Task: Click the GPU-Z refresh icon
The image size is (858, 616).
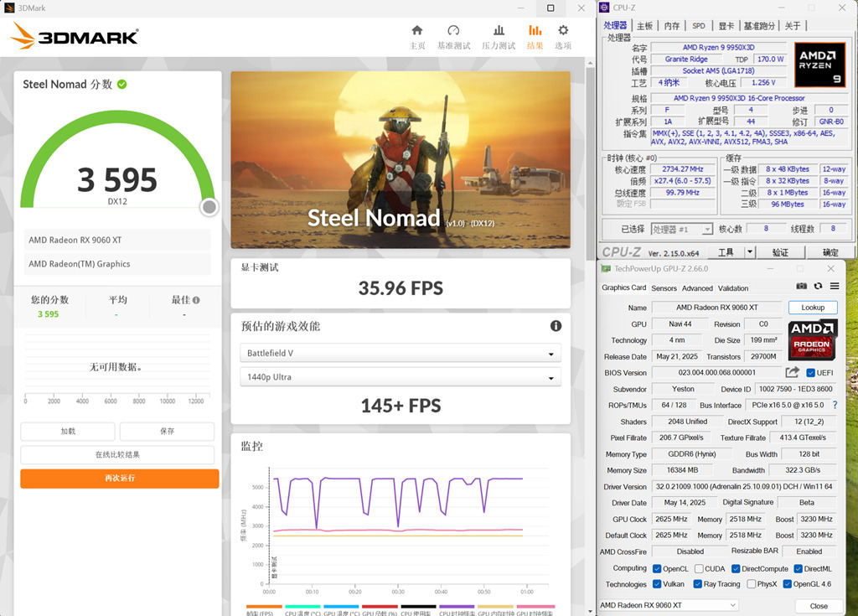Action: (818, 287)
